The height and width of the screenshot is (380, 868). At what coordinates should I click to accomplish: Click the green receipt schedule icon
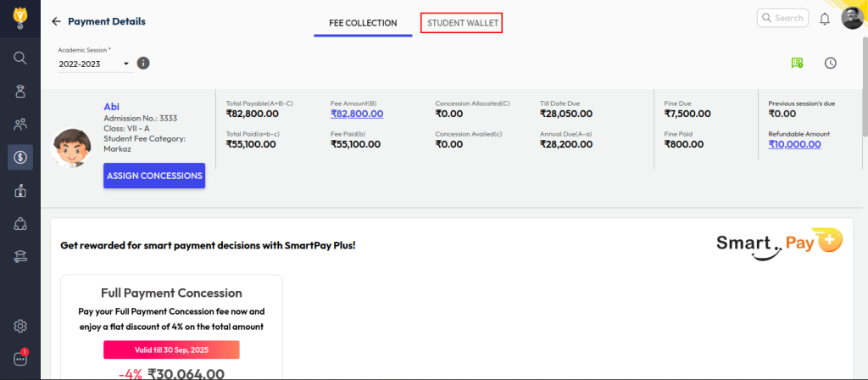tap(797, 63)
